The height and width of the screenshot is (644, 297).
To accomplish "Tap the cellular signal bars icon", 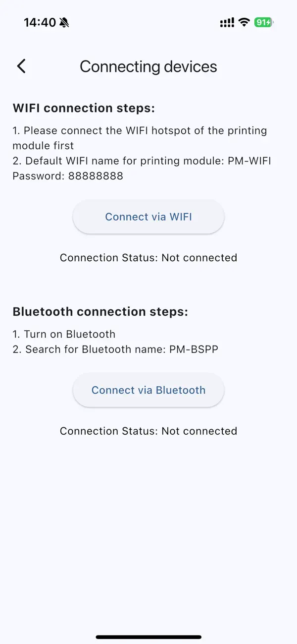I will click(226, 22).
